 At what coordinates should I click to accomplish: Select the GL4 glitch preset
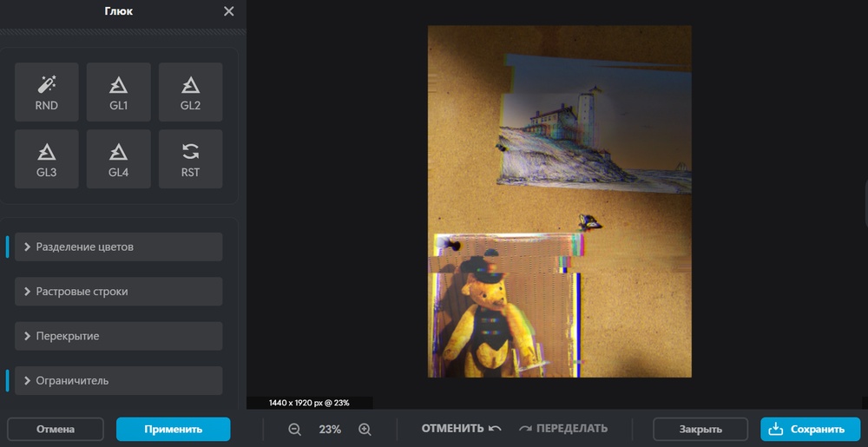coord(118,159)
